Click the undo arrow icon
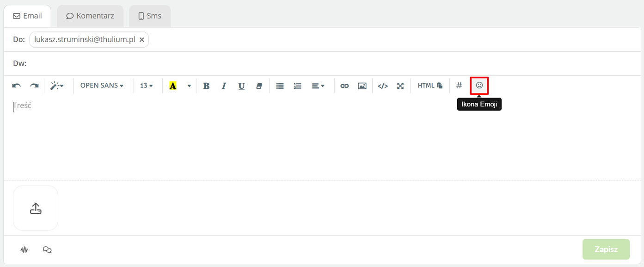The image size is (644, 267). (x=17, y=86)
